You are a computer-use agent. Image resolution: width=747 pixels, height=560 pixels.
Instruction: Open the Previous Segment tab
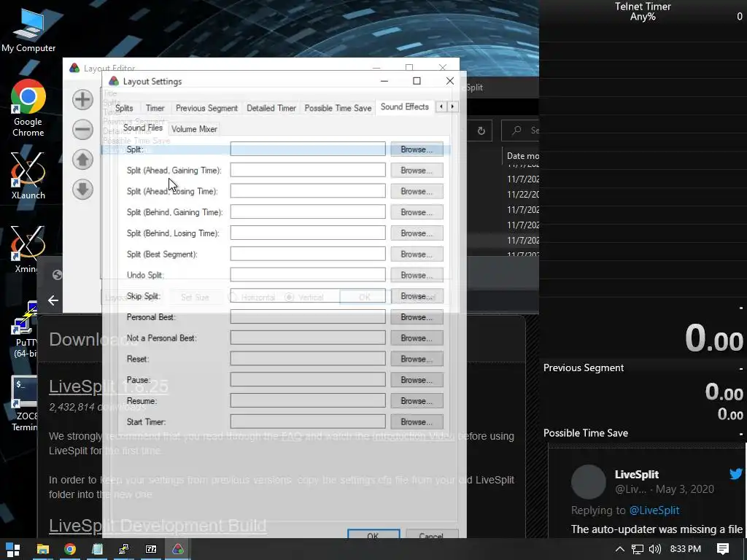[206, 108]
